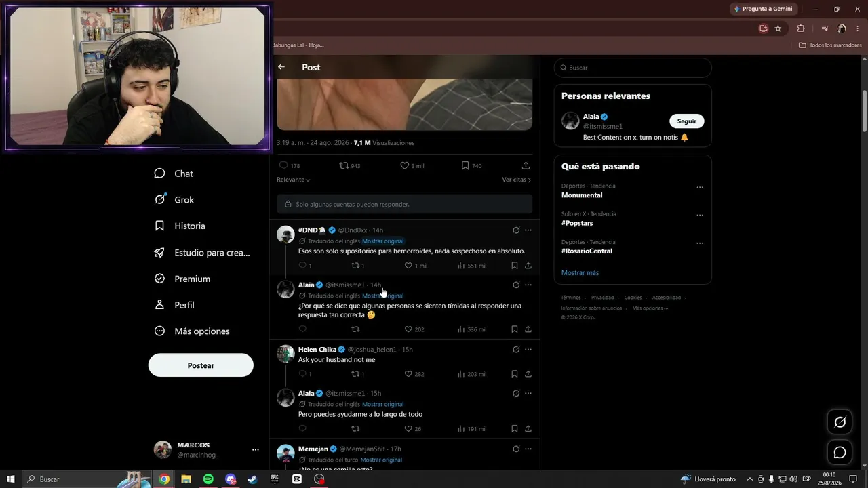Open more options on Helen Chika's reply
868x488 pixels.
(x=528, y=350)
